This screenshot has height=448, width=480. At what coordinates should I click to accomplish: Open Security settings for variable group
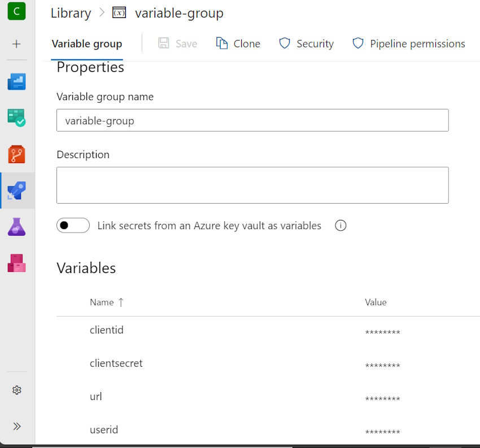click(307, 44)
